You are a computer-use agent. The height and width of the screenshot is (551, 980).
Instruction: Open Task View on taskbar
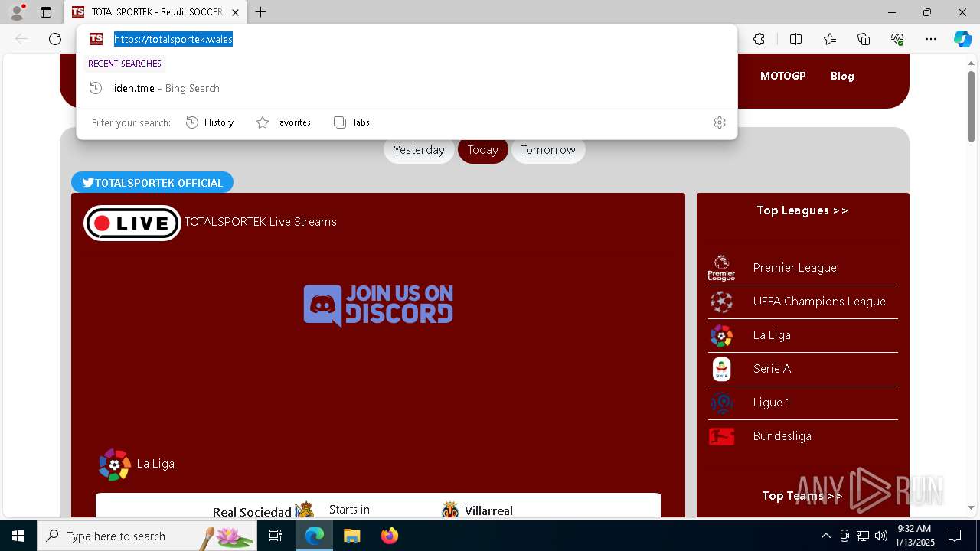(x=276, y=536)
